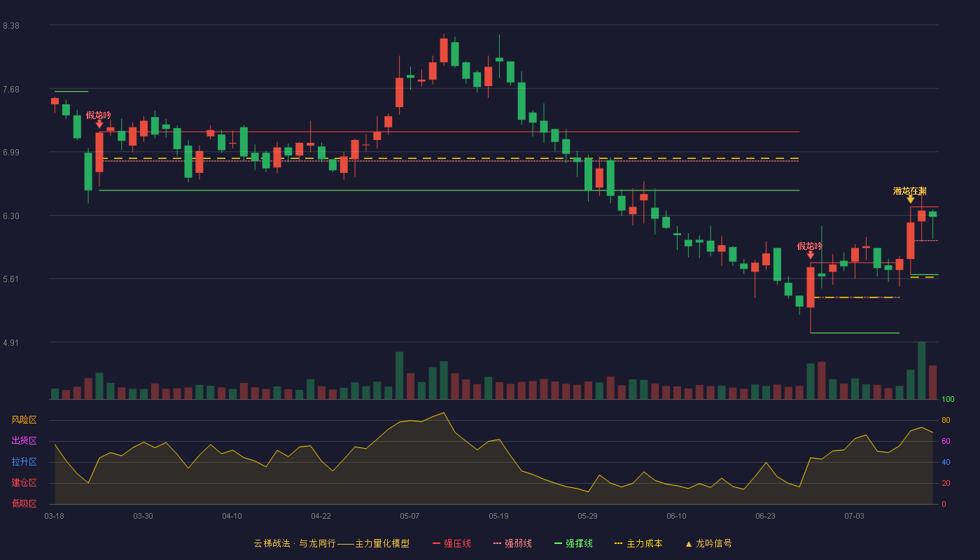Click the large red candle below 潜龙在渊
Image resolution: width=980 pixels, height=560 pixels.
pos(910,241)
